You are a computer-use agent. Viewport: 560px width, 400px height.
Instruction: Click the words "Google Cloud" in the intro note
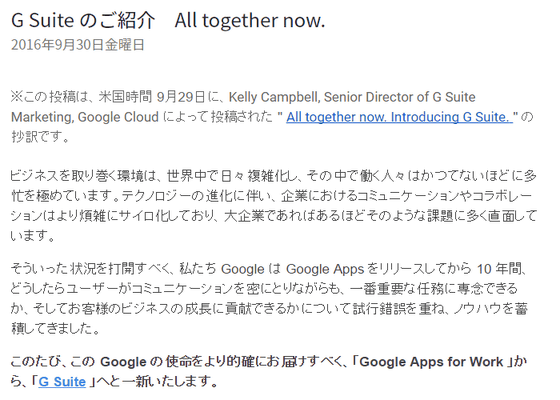118,117
